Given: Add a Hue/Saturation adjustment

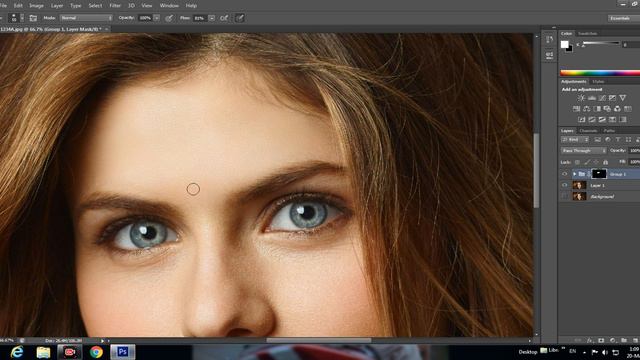Looking at the screenshot, I should coord(576,109).
